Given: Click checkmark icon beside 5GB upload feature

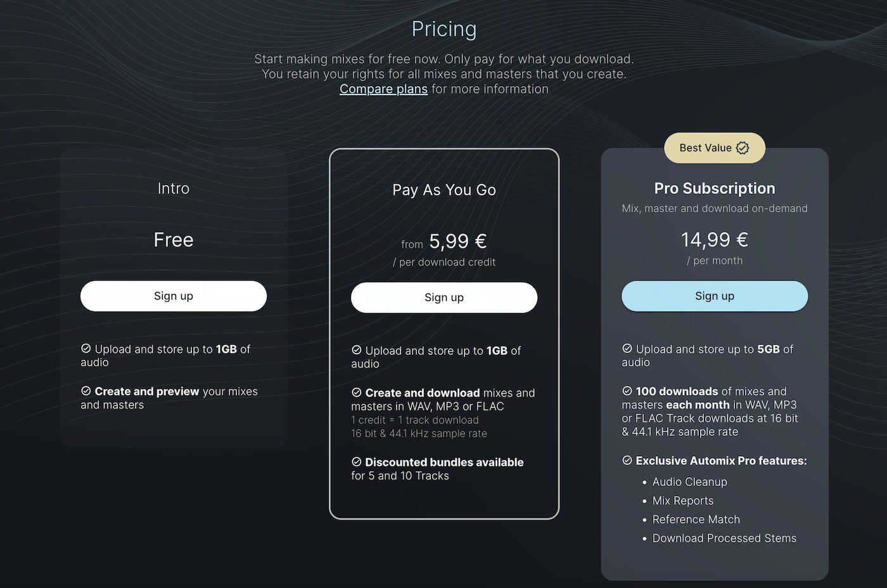Looking at the screenshot, I should click(627, 348).
